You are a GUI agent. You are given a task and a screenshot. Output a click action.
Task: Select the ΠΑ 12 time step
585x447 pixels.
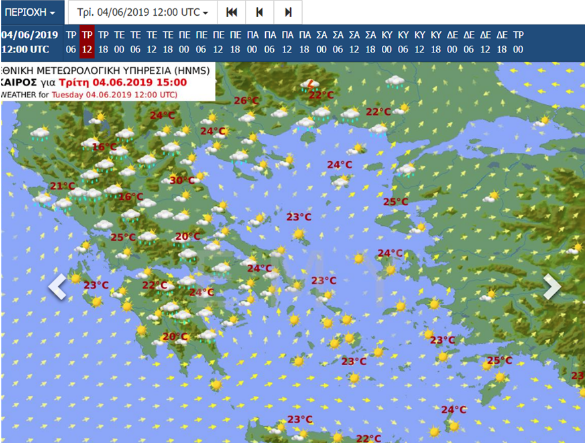coord(287,42)
